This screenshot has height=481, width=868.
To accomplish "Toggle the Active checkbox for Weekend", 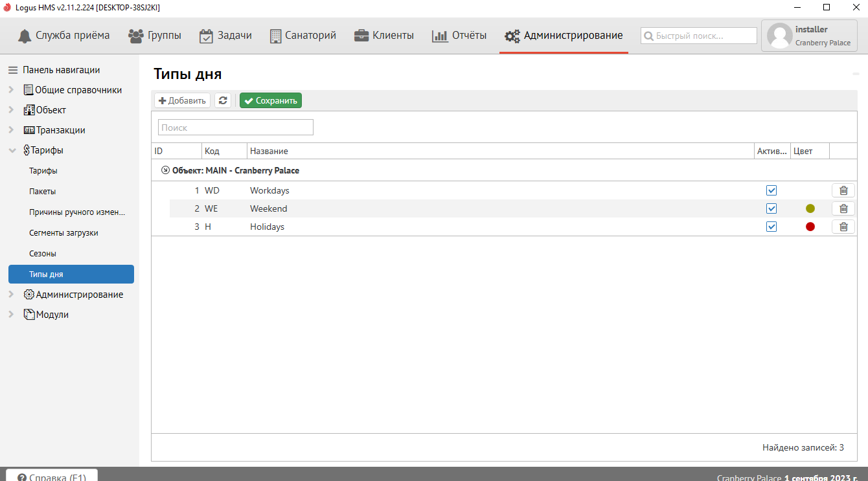I will [x=771, y=208].
